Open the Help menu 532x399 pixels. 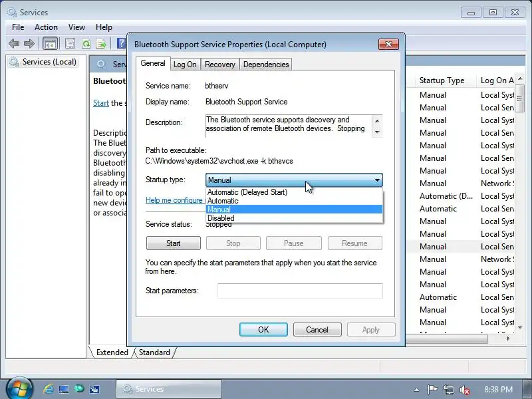pyautogui.click(x=104, y=27)
